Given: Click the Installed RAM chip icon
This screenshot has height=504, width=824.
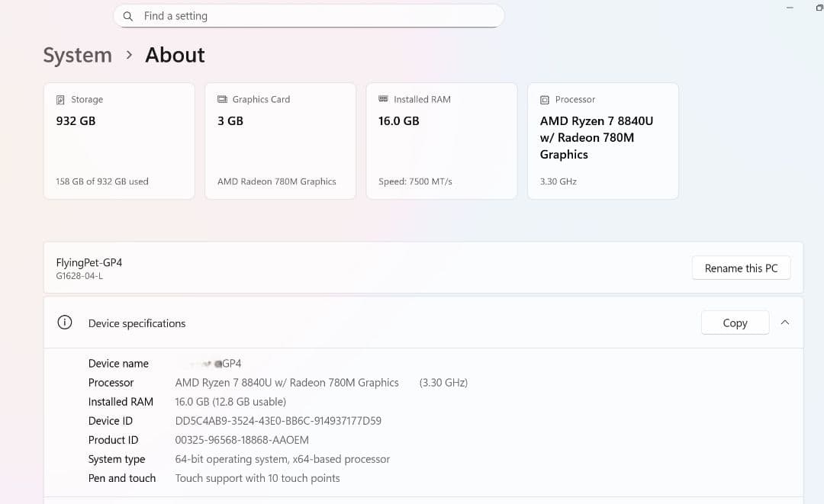Looking at the screenshot, I should pyautogui.click(x=383, y=99).
